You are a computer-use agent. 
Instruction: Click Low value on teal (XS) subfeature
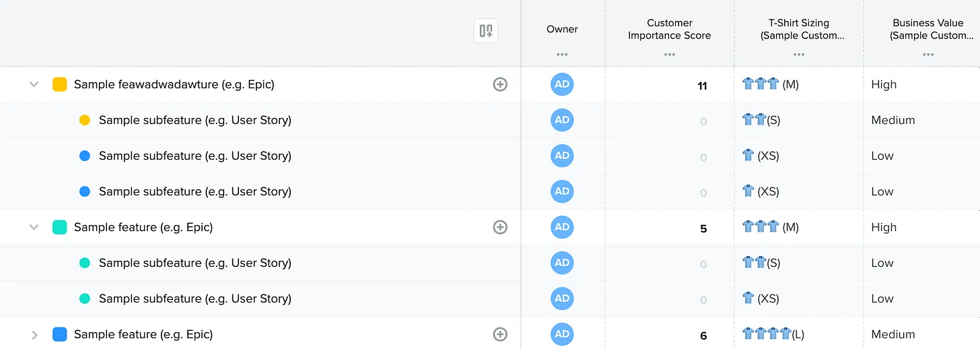[882, 298]
